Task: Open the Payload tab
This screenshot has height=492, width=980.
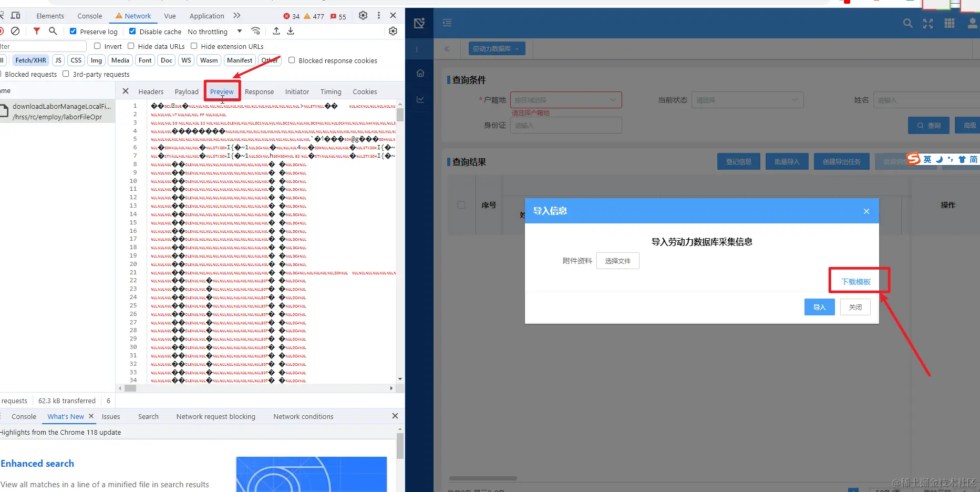Action: coord(187,91)
